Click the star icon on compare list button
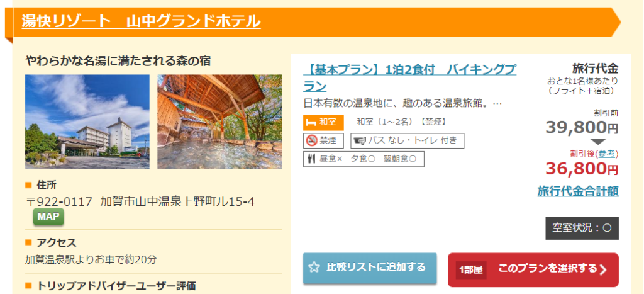Image resolution: width=644 pixels, height=294 pixels. point(314,268)
